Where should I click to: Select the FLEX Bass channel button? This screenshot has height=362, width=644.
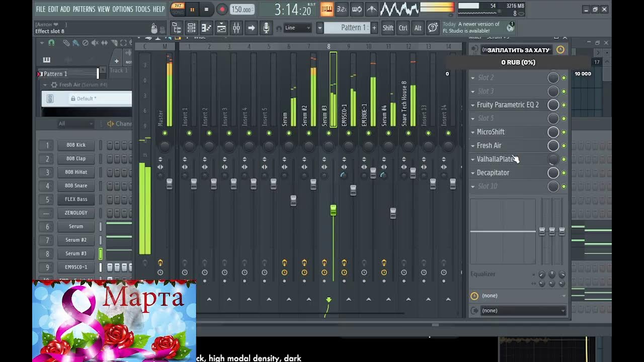coord(76,199)
